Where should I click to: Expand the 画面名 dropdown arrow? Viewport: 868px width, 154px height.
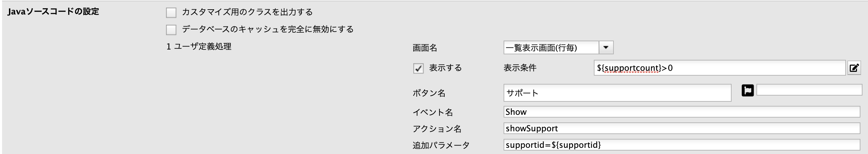(606, 47)
